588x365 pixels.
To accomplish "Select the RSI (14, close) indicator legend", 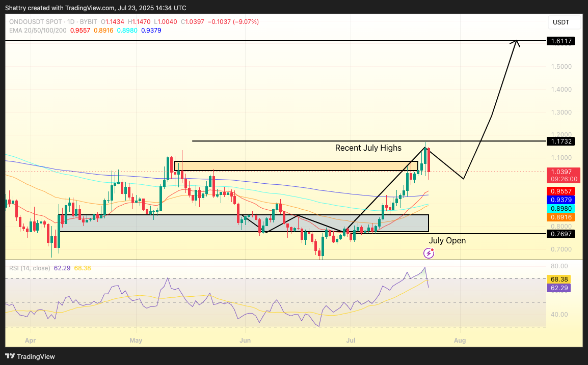I will (29, 268).
